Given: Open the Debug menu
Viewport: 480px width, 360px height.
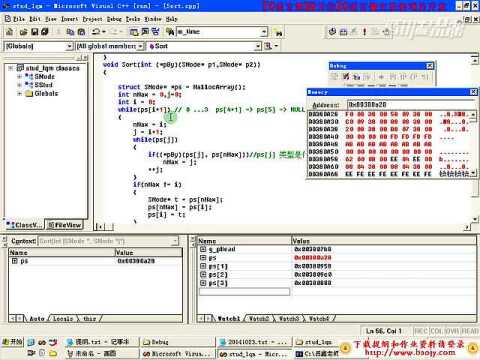Looking at the screenshot, I should (114, 19).
